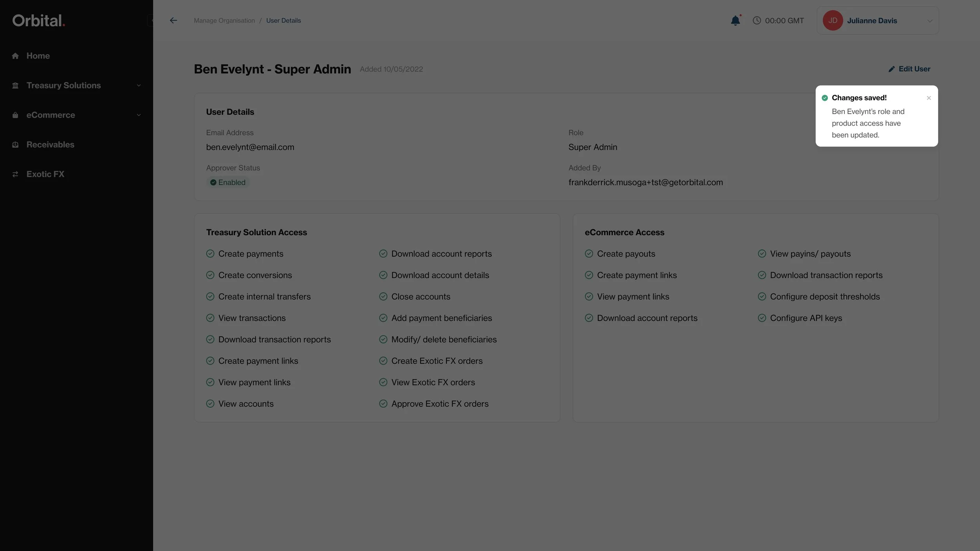Click the notification bell icon
The image size is (980, 551).
[735, 20]
